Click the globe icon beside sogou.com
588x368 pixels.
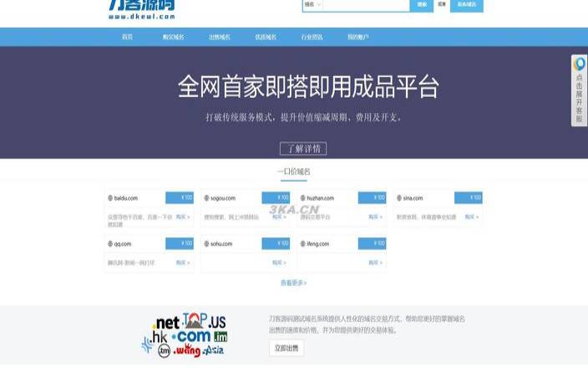(x=206, y=198)
